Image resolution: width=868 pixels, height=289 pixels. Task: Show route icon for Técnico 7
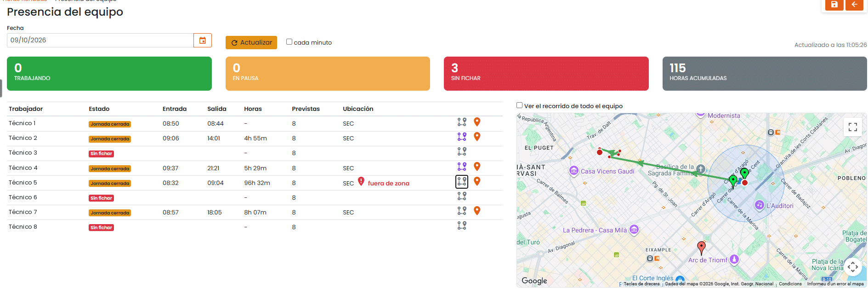pos(462,211)
